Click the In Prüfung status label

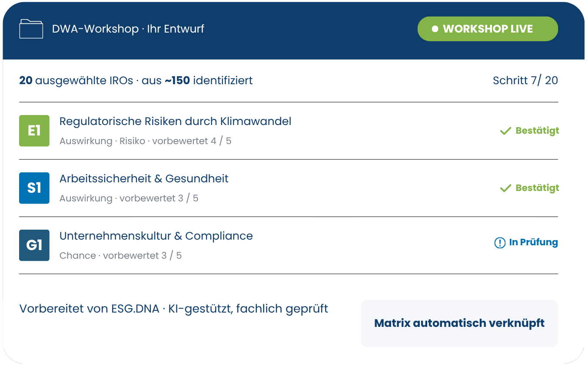tap(533, 243)
